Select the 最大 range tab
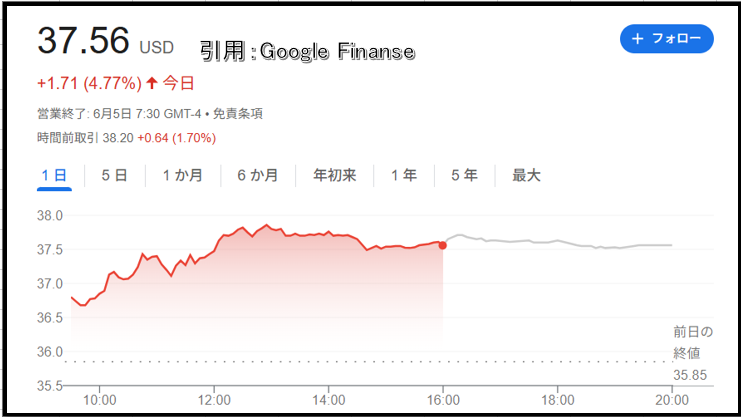 coord(526,175)
